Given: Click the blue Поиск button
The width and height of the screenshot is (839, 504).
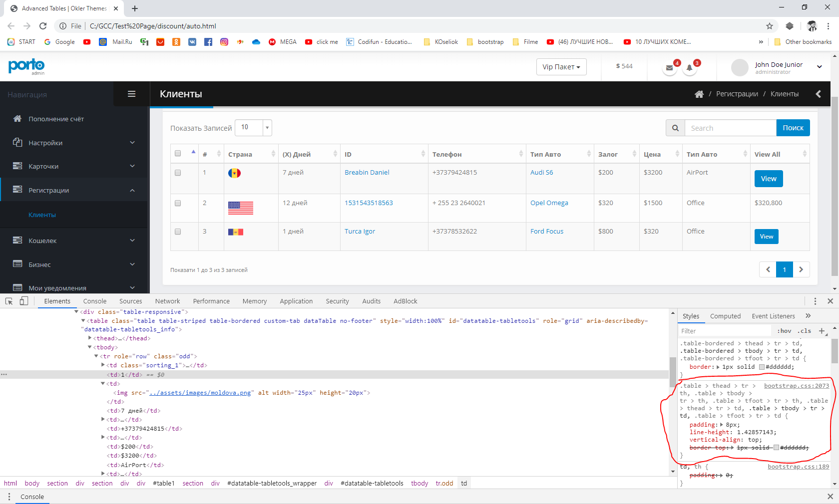Looking at the screenshot, I should coord(793,128).
